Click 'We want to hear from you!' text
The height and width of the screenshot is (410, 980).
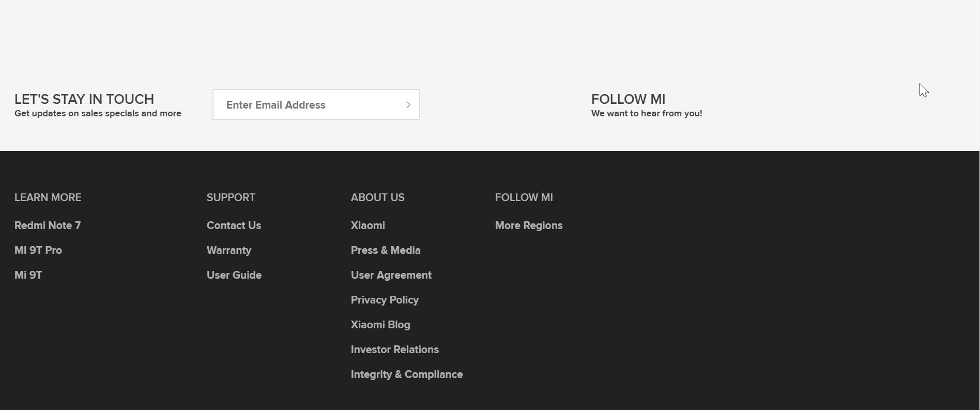(647, 113)
